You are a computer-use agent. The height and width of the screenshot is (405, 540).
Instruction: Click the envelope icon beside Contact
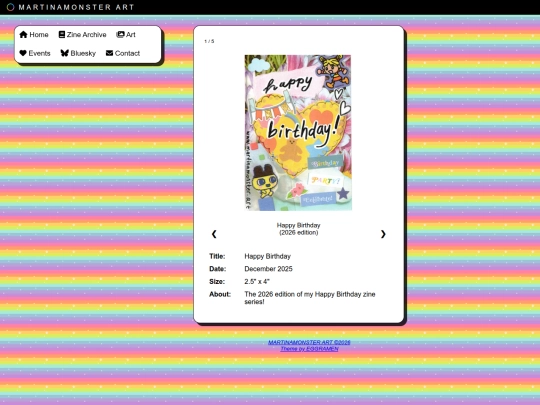[x=110, y=53]
